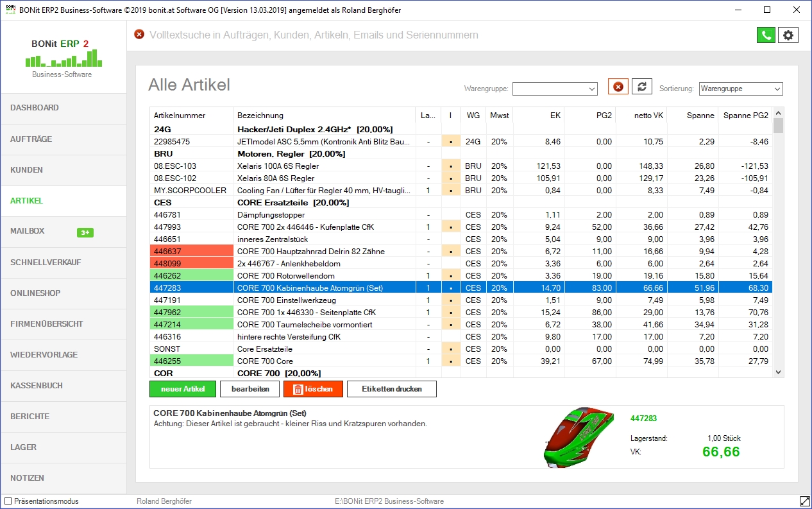Select hintere rechte Versteifung CfK row
Screen dimensions: 812x509
click(461, 336)
